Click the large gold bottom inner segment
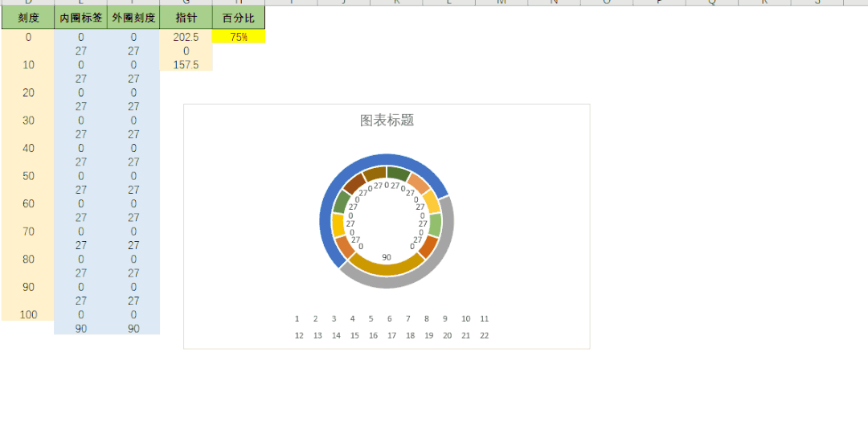The height and width of the screenshot is (426, 868). tap(387, 267)
